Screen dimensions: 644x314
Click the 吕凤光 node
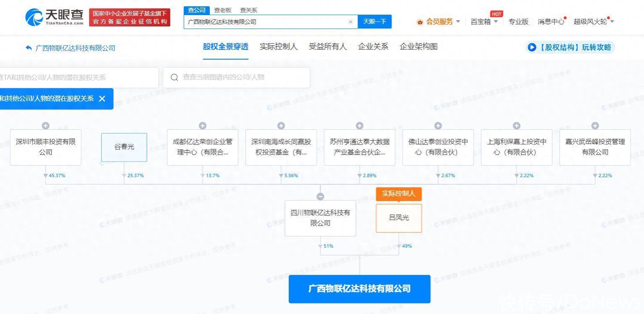[x=399, y=218]
